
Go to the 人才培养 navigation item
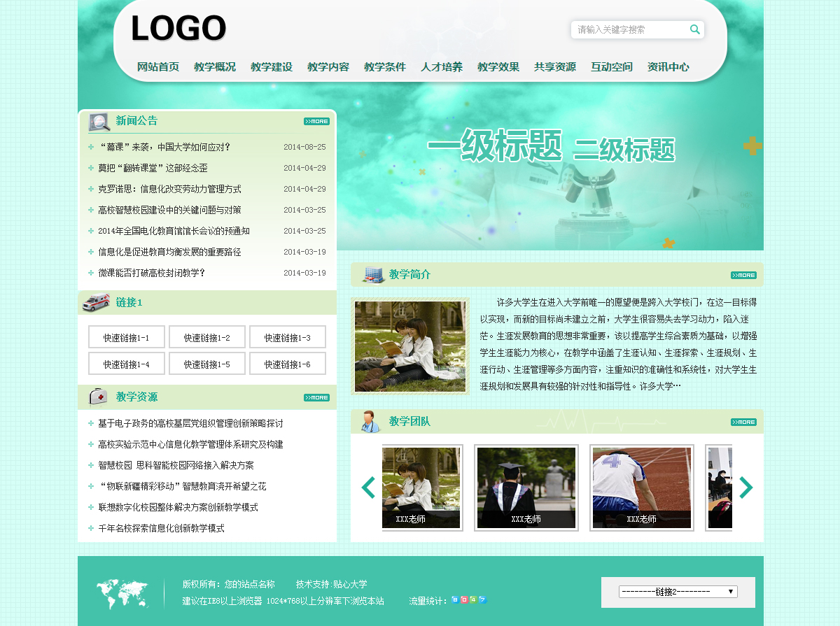click(x=442, y=67)
